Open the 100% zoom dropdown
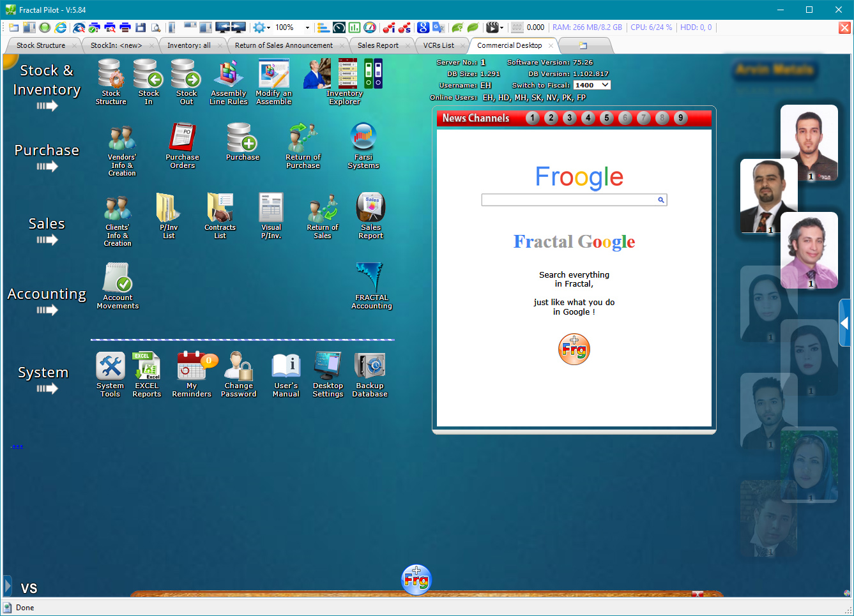This screenshot has width=854, height=616. (307, 27)
